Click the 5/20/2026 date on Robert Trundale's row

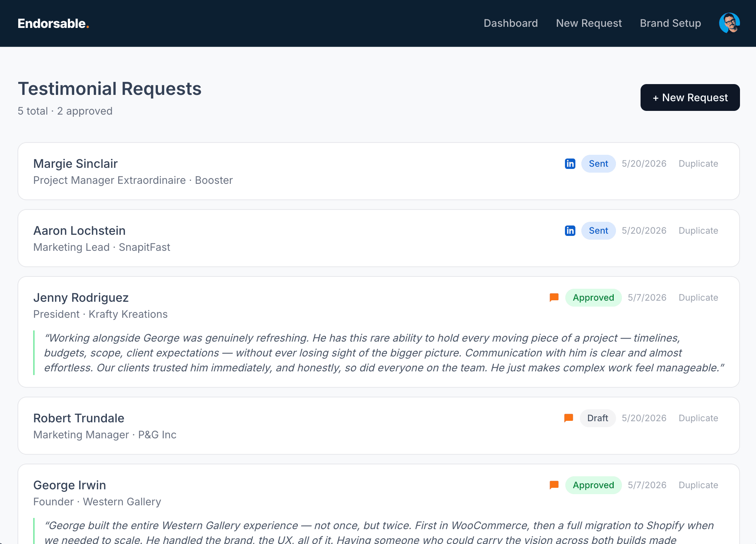(644, 418)
